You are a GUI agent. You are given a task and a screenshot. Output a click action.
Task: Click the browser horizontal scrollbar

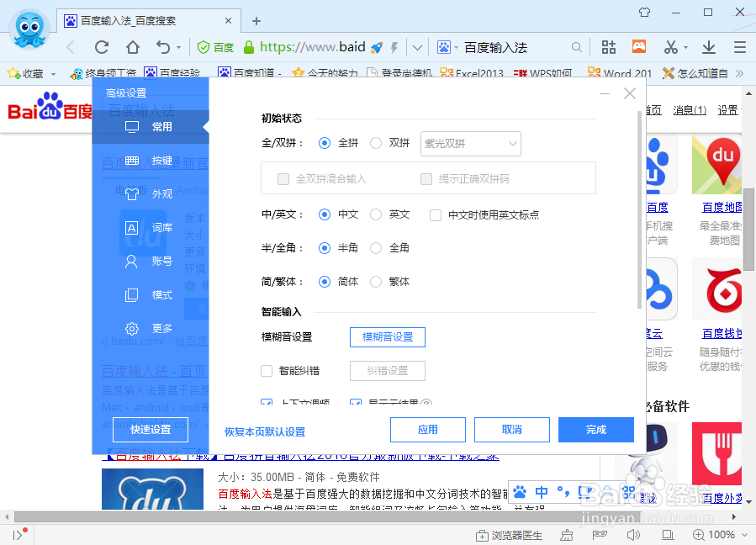coord(328,517)
